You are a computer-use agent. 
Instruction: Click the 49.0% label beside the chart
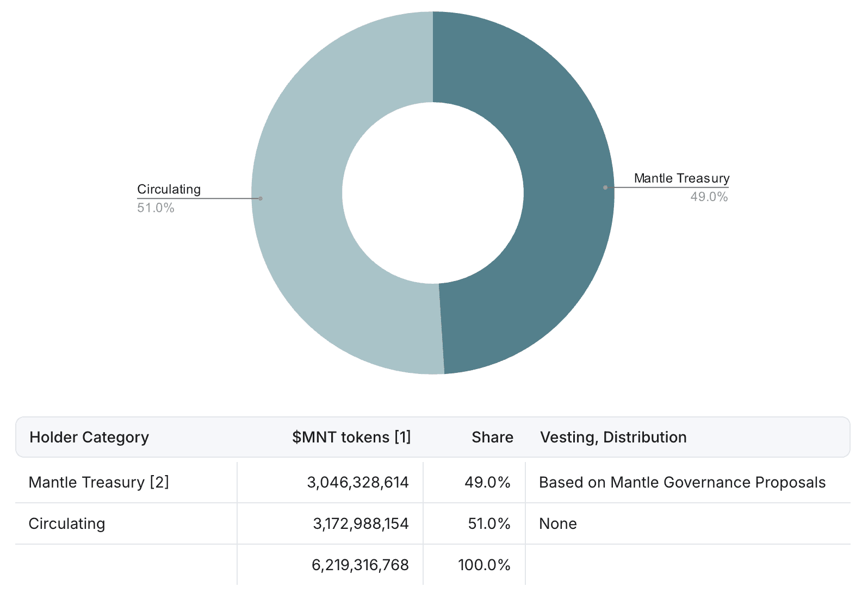(x=709, y=197)
